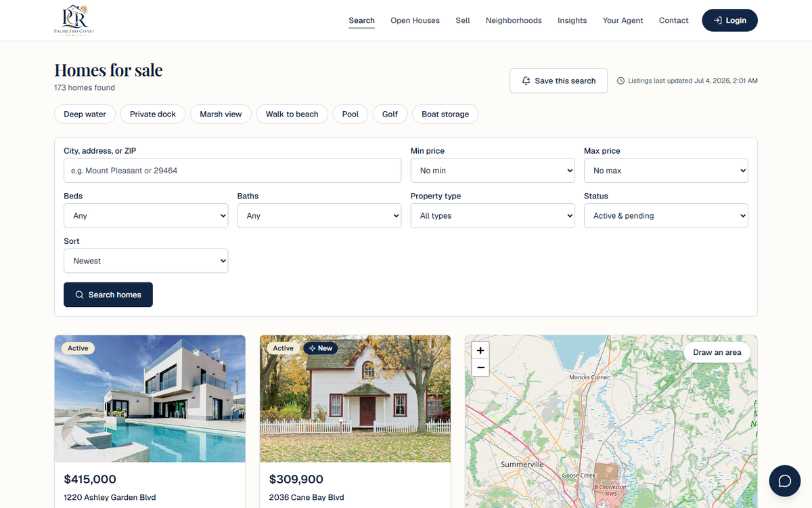Go to Open Houses page
The image size is (812, 508).
tap(415, 20)
